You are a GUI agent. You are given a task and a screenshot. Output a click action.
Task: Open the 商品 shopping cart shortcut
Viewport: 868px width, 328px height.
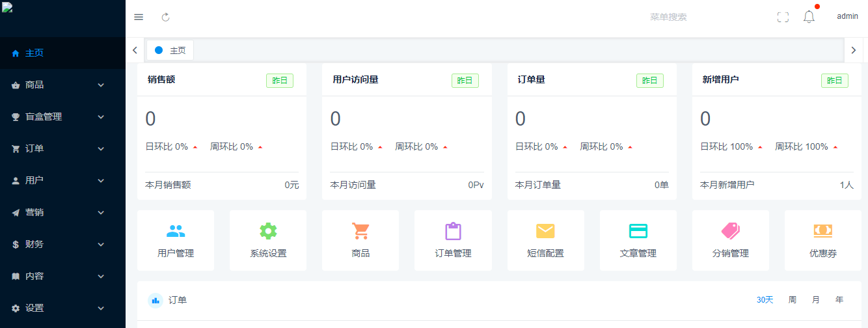coord(360,232)
